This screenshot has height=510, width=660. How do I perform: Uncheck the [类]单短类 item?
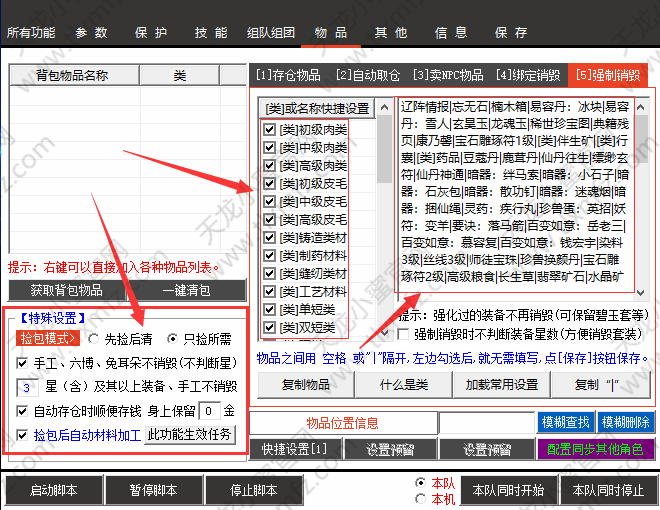(x=269, y=309)
